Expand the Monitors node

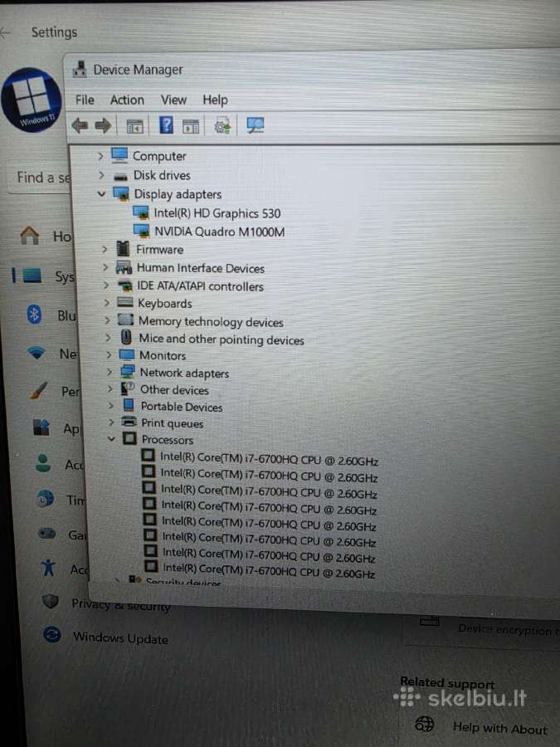(x=109, y=354)
